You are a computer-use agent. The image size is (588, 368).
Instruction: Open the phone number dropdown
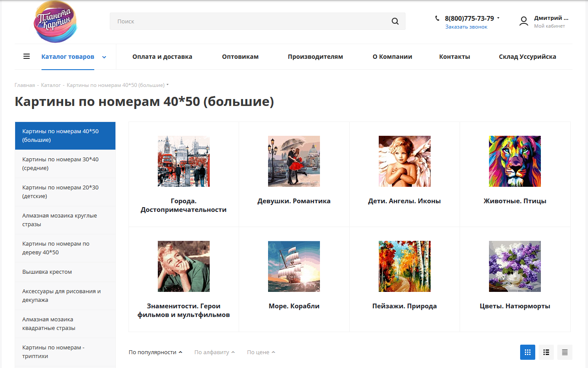pos(499,18)
